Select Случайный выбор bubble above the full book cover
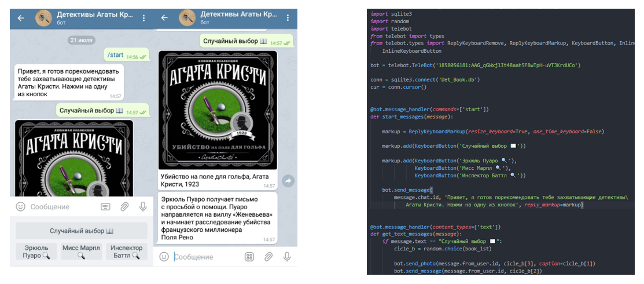 click(x=246, y=42)
